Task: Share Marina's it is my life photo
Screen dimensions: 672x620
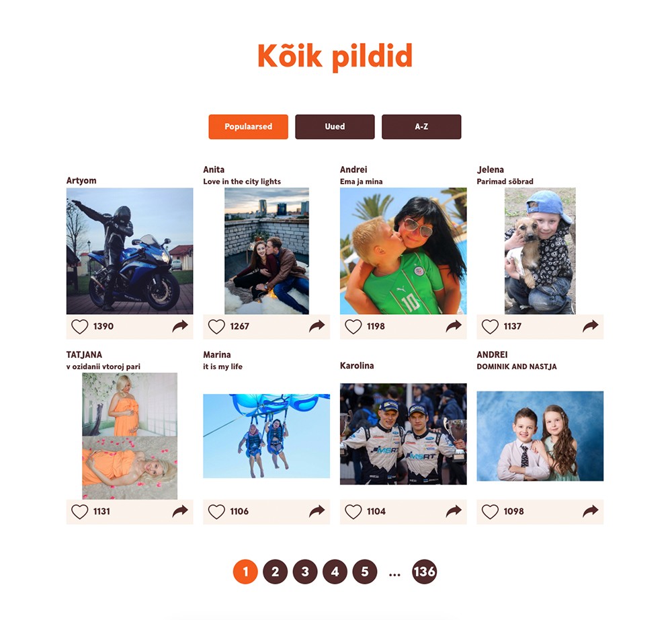Action: (x=317, y=511)
